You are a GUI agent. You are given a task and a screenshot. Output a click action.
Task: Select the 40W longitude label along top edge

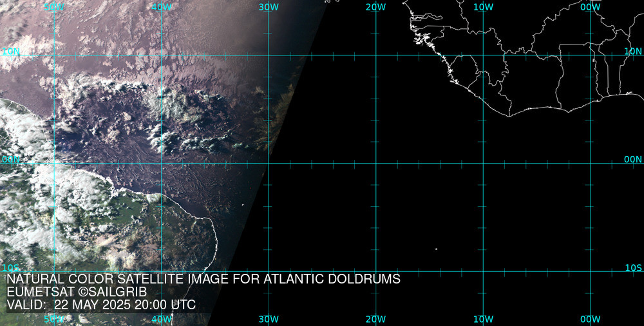coord(162,7)
